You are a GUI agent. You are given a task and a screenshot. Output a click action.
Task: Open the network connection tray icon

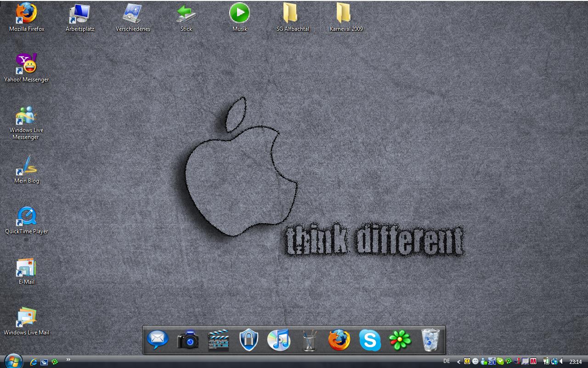coord(554,362)
